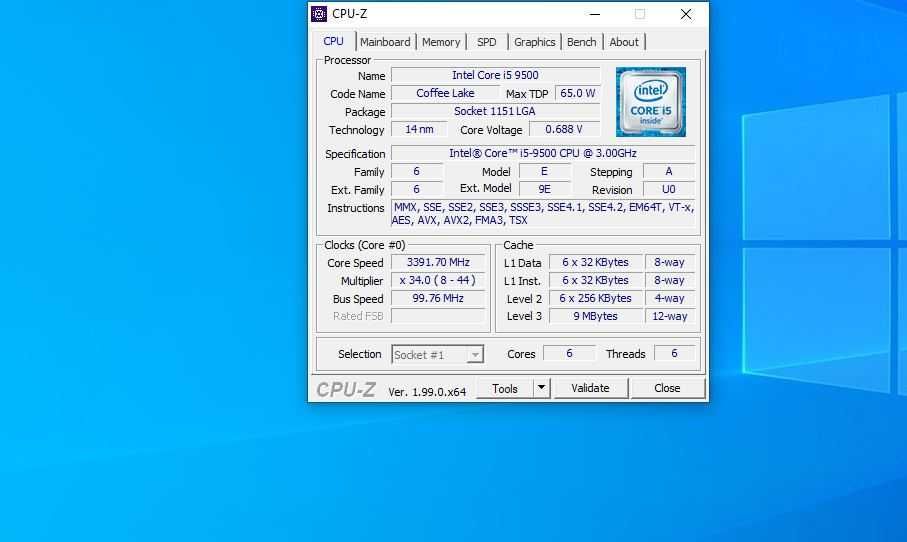Click the Core Voltage value '0.688 V'
Viewport: 907px width, 542px height.
[564, 129]
